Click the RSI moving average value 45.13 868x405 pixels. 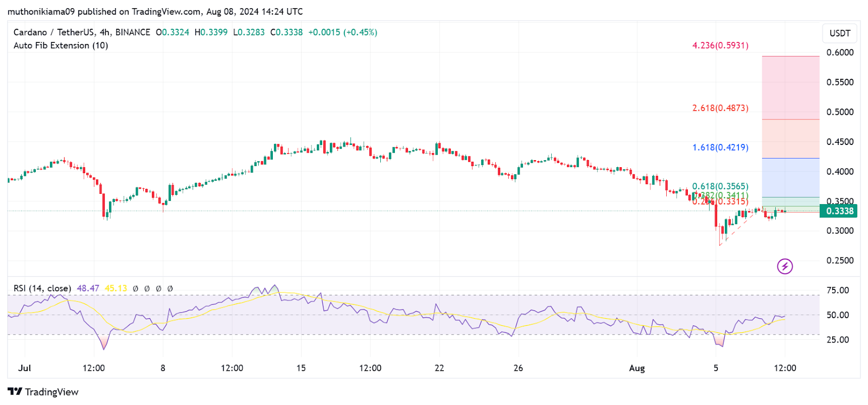(116, 288)
